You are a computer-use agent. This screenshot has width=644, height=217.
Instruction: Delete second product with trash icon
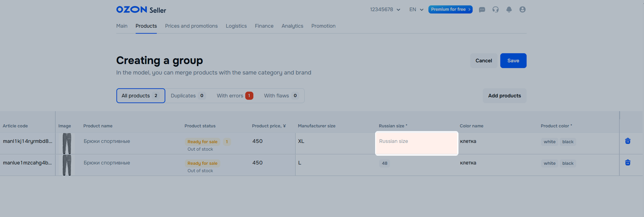click(627, 163)
